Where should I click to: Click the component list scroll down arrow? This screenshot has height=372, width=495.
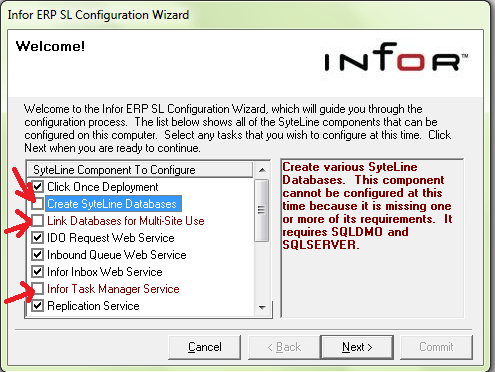coord(262,308)
